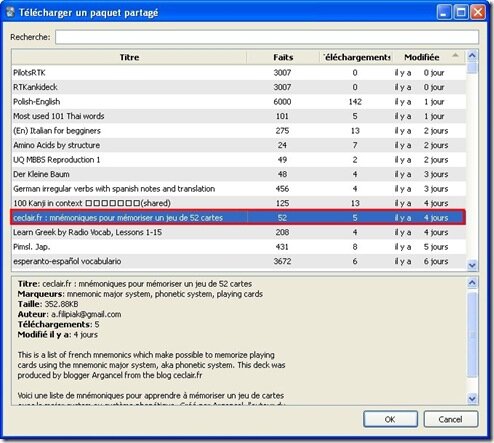The image size is (494, 443).
Task: Sort by the Modifiée column header
Action: pyautogui.click(x=429, y=57)
